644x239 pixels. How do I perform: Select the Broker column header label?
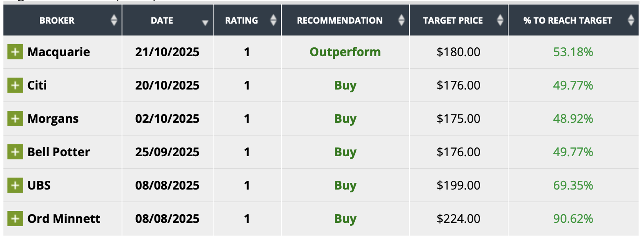click(57, 21)
